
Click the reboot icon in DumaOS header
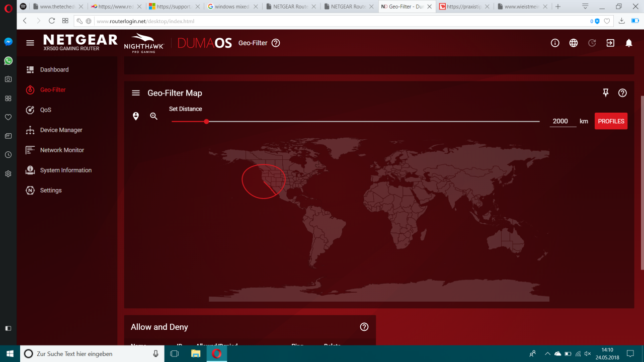point(592,43)
